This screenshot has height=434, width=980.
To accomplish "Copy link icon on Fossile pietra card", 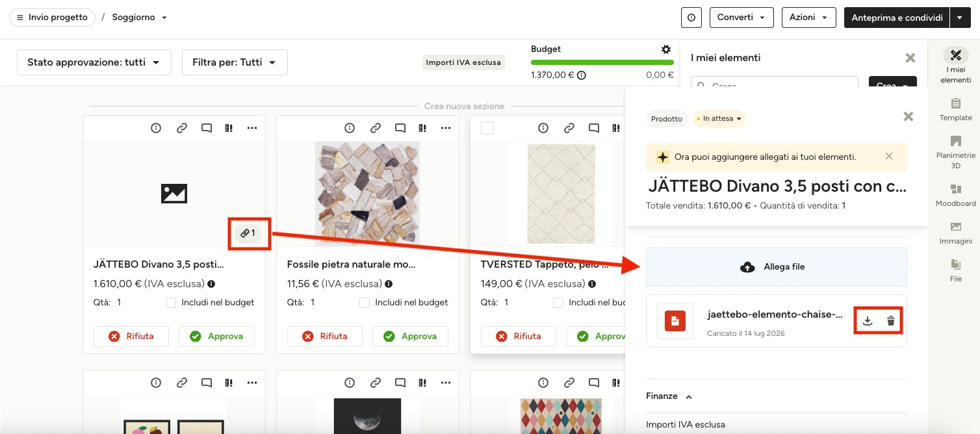I will (x=376, y=128).
